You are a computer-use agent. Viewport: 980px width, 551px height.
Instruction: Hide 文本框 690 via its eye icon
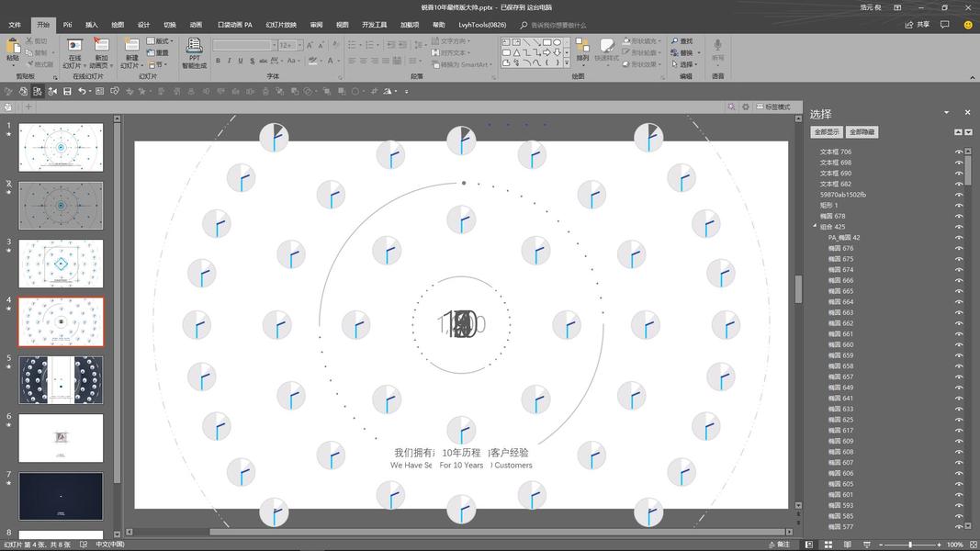(x=959, y=173)
